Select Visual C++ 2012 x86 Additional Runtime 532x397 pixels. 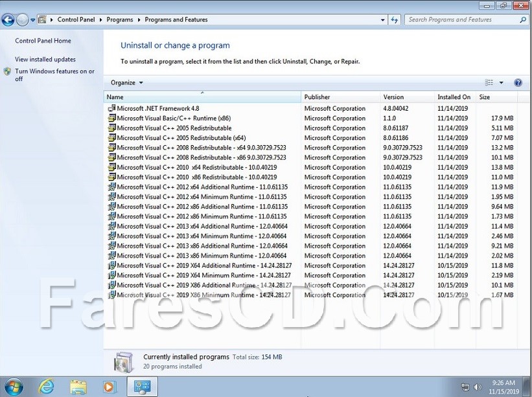tap(310, 207)
